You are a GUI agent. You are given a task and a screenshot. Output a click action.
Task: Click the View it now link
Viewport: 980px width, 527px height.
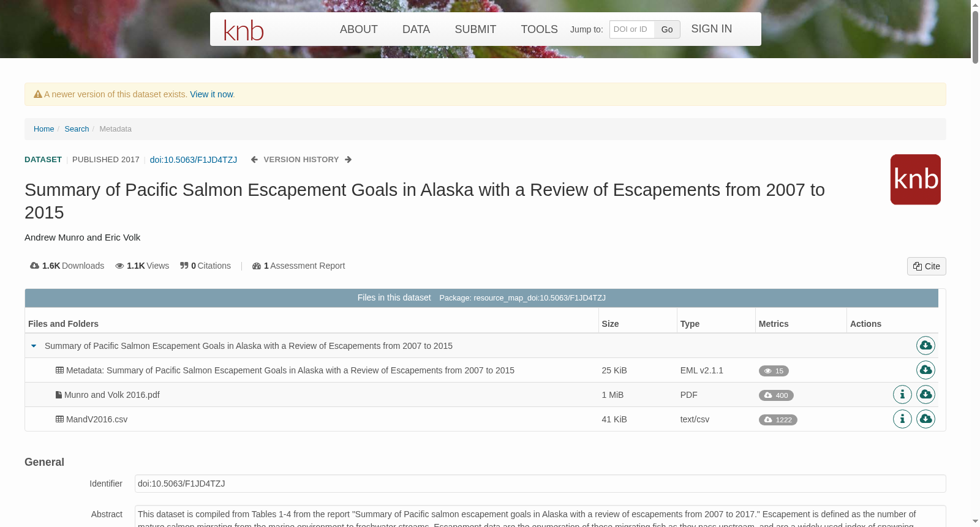click(x=211, y=94)
